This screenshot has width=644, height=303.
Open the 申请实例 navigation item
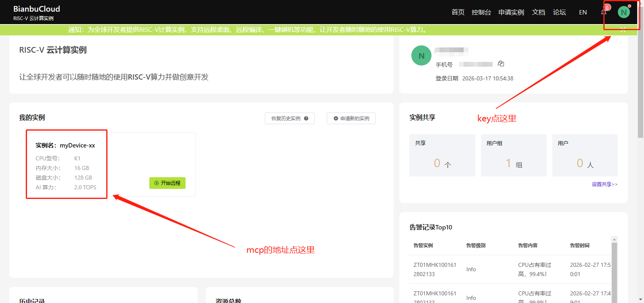tap(511, 12)
